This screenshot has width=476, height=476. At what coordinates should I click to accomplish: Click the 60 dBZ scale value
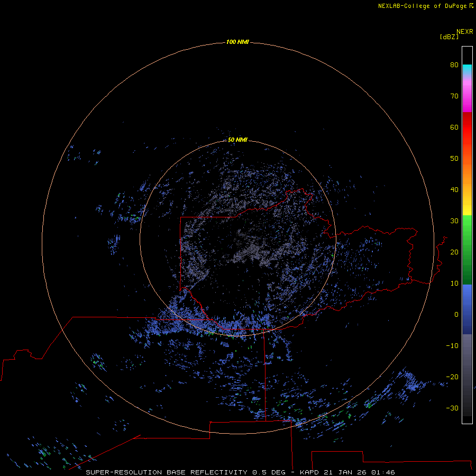click(x=454, y=127)
